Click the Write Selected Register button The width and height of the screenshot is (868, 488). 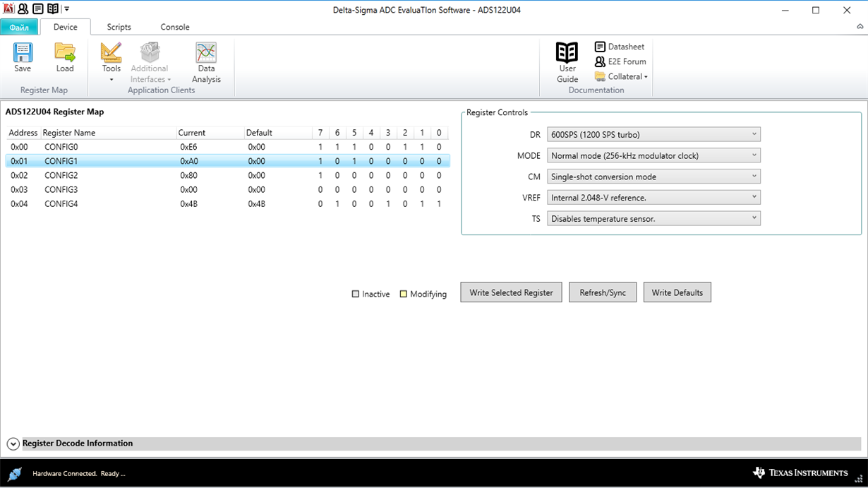tap(512, 292)
